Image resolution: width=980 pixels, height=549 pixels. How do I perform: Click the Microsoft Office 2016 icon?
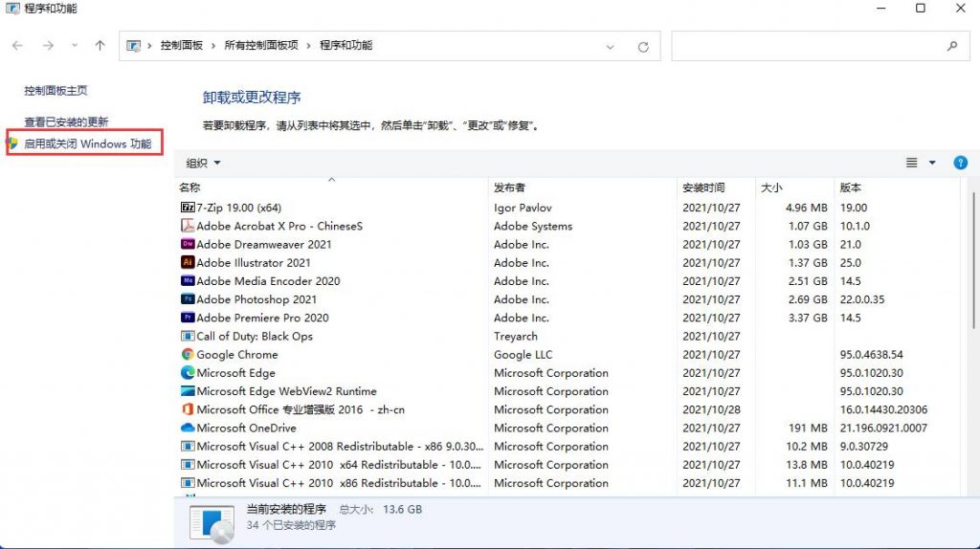(188, 409)
